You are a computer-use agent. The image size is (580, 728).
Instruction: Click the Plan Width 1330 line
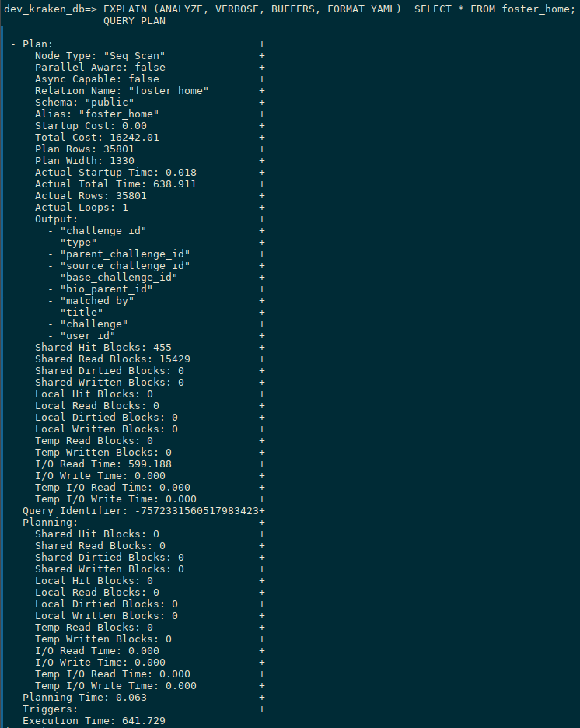coord(85,161)
